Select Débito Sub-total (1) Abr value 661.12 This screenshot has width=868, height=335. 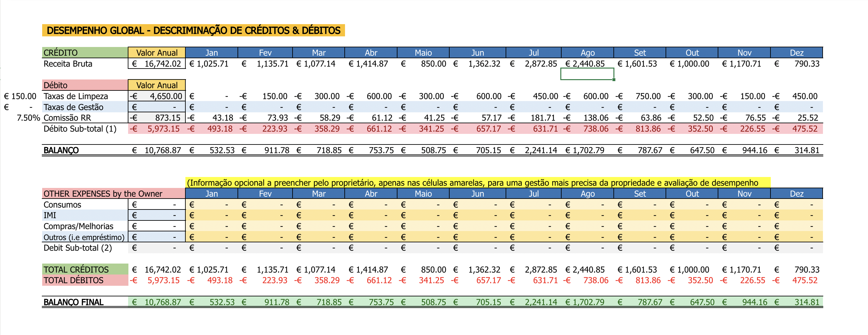click(371, 129)
